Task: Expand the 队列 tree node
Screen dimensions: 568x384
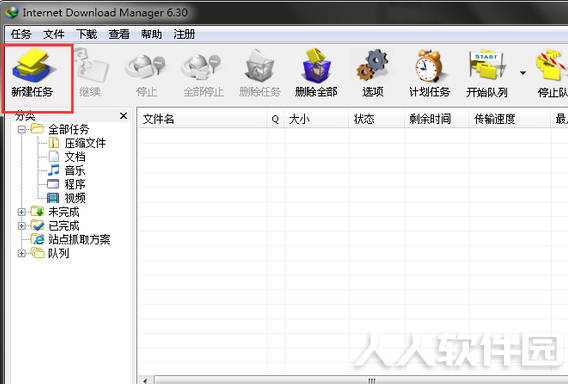Action: click(x=22, y=253)
